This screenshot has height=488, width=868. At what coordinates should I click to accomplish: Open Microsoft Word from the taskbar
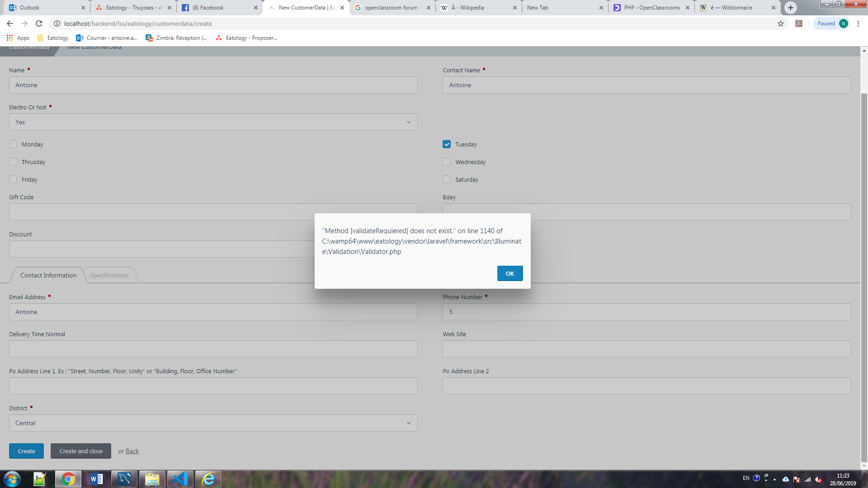point(96,479)
